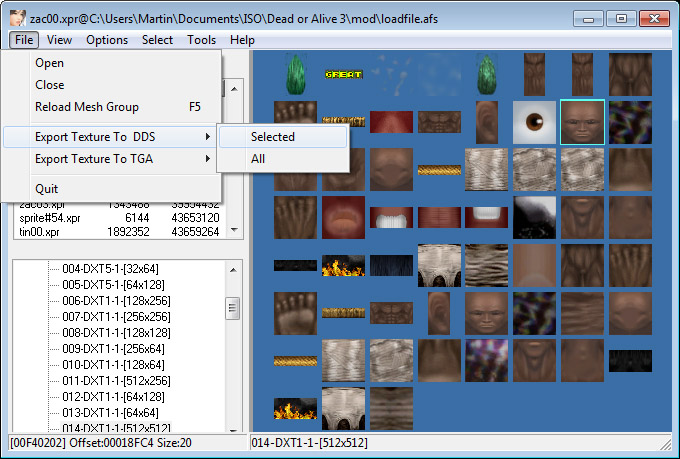Choose Close from the File menu
Image resolution: width=680 pixels, height=459 pixels.
[x=112, y=85]
